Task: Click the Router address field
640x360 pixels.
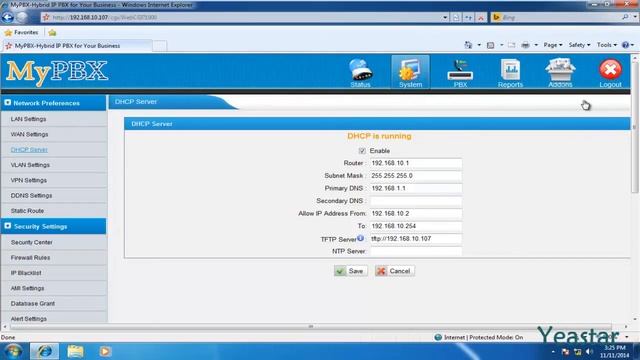Action: [416, 163]
